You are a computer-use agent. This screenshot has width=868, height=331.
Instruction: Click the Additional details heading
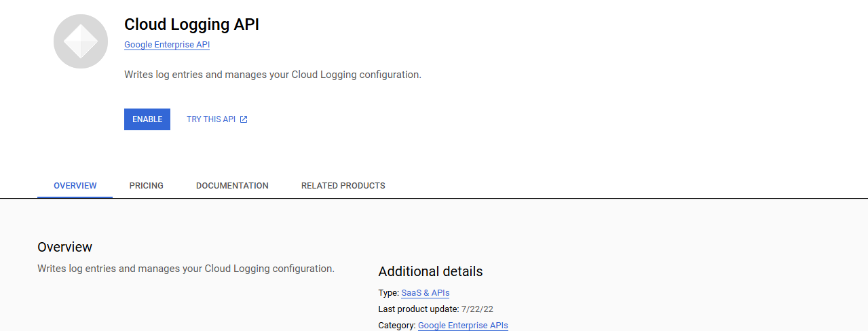point(430,271)
